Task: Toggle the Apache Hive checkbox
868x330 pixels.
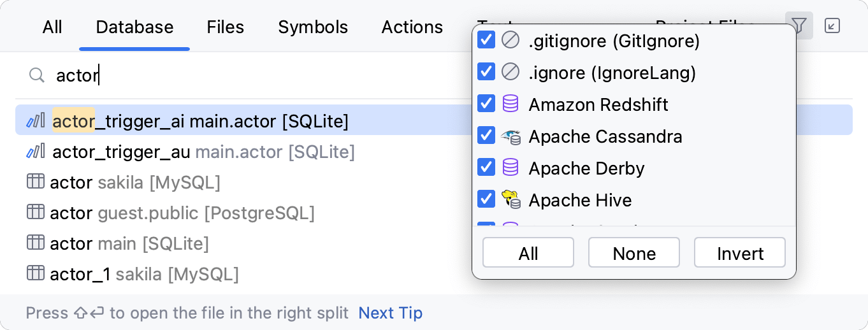Action: (486, 199)
